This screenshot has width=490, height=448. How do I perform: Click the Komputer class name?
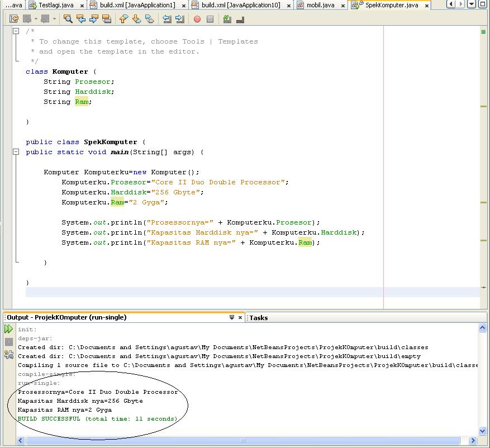[70, 72]
